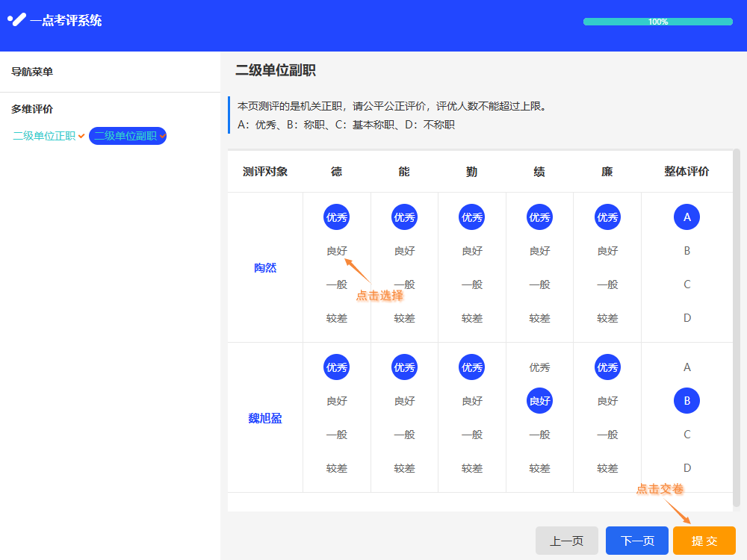Choose 一般 for 魏旭盈 under 勤
The image size is (747, 560).
[471, 434]
